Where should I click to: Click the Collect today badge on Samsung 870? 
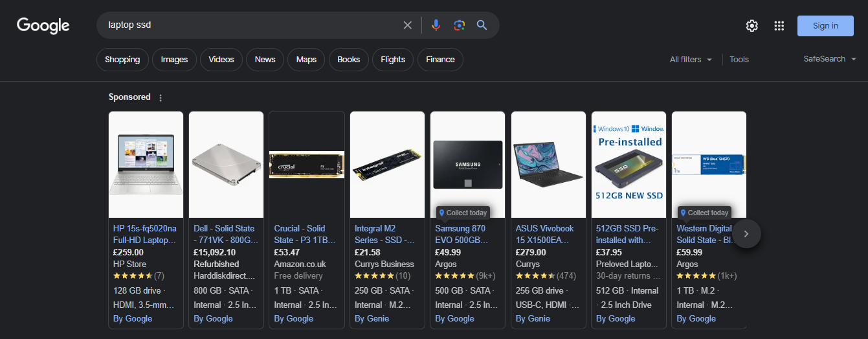462,213
